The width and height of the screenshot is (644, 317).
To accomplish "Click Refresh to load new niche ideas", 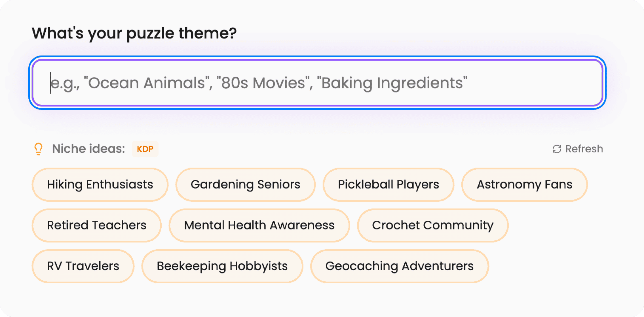I will point(578,148).
